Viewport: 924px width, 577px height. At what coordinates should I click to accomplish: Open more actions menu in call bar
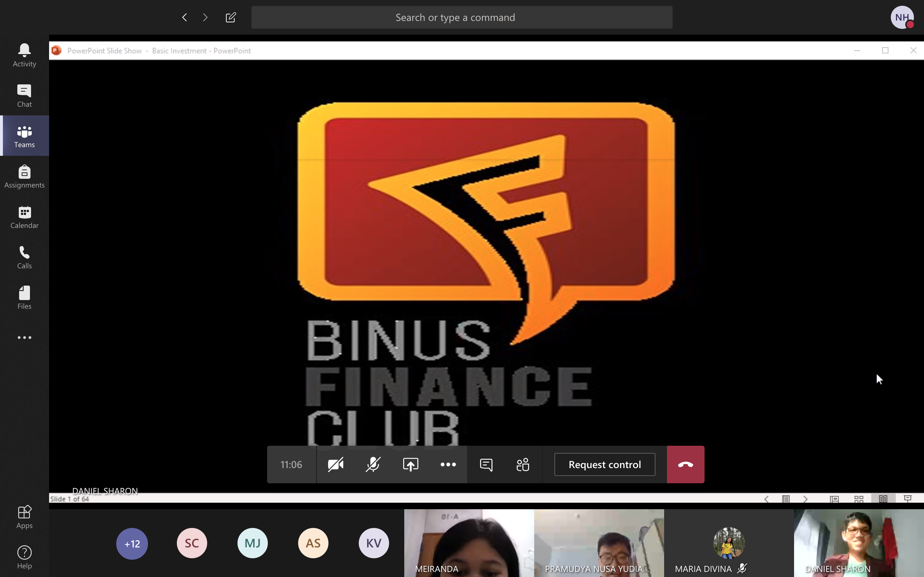coord(448,464)
